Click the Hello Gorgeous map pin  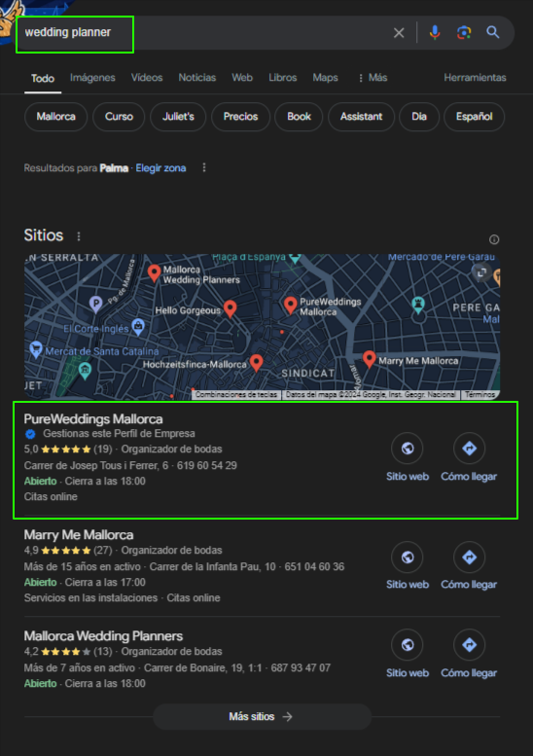pos(231,308)
